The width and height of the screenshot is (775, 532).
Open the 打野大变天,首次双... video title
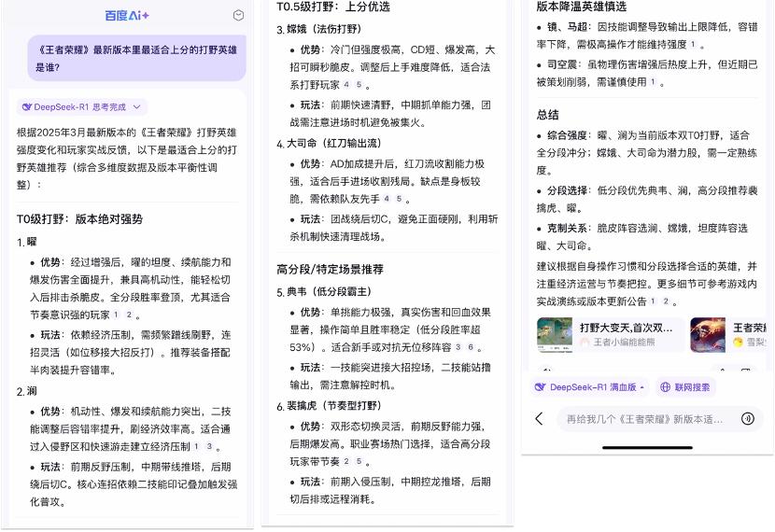627,328
